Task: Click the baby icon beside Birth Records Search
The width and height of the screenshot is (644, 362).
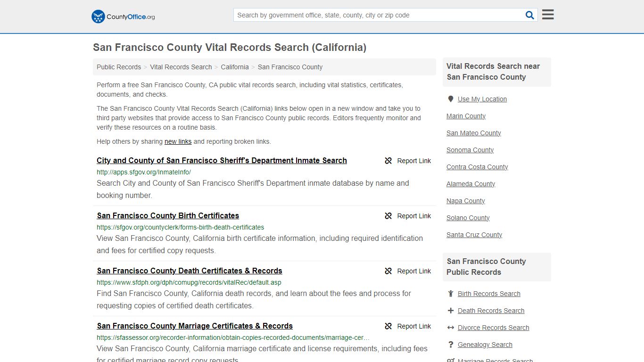Action: click(x=451, y=294)
